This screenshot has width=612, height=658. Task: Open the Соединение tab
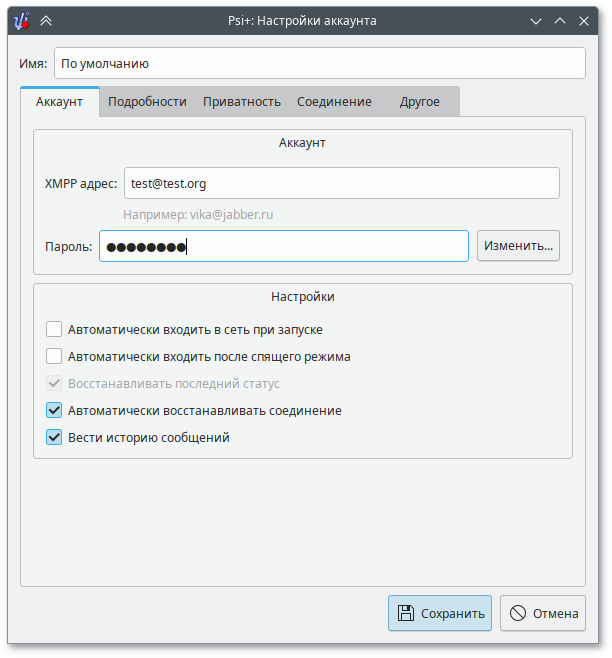pos(334,102)
